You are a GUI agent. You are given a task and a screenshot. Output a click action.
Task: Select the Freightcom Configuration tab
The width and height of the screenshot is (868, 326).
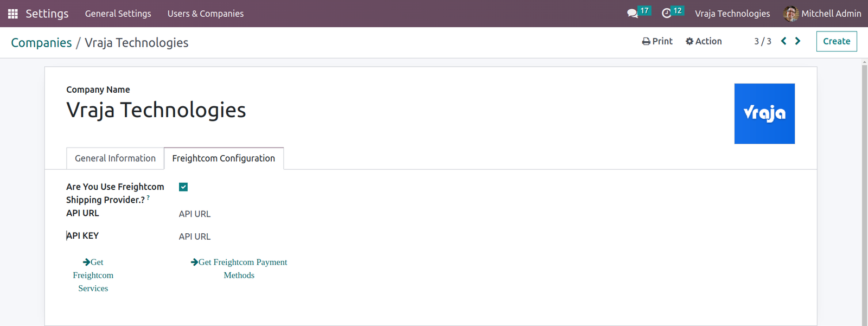[x=224, y=158]
